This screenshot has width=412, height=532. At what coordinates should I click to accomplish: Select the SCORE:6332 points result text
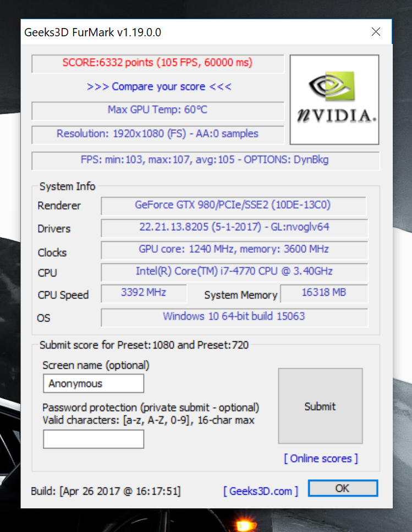pos(158,63)
